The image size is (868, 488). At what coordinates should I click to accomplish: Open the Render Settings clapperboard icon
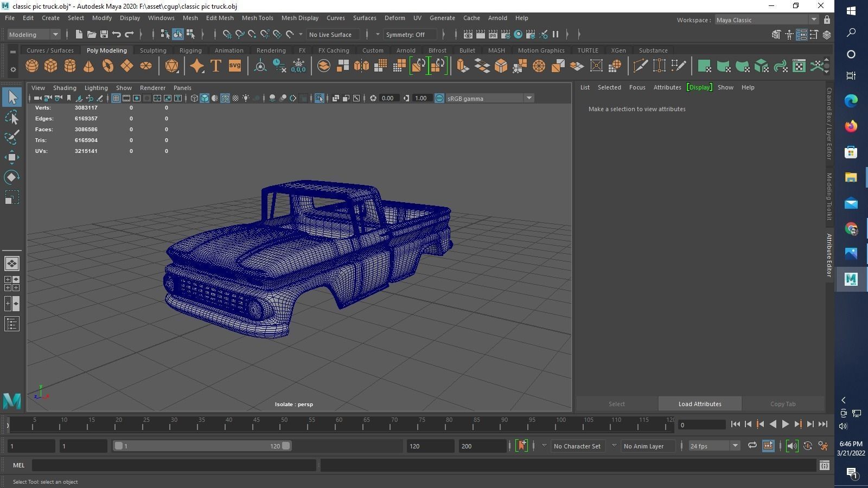click(x=506, y=34)
